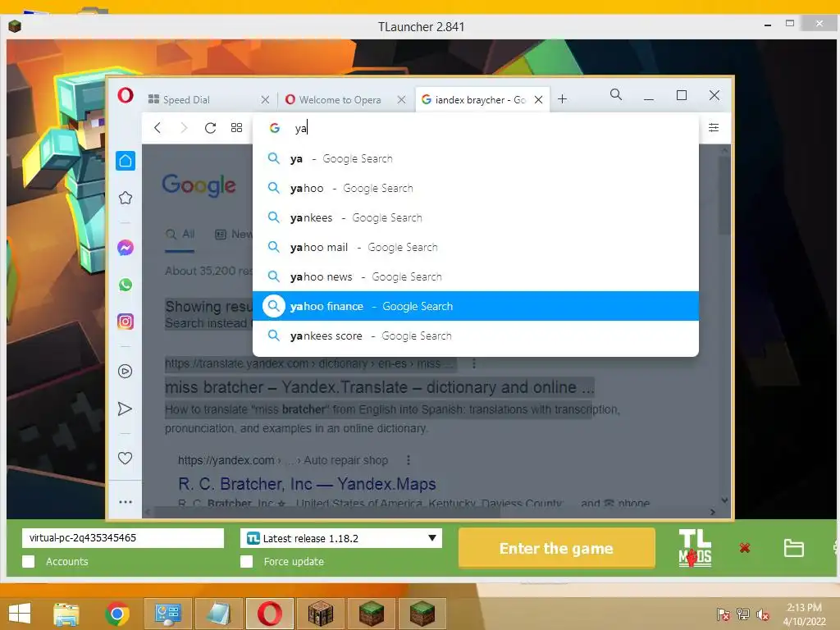
Task: Choose the 'yankees score' suggestion
Action: 476,336
